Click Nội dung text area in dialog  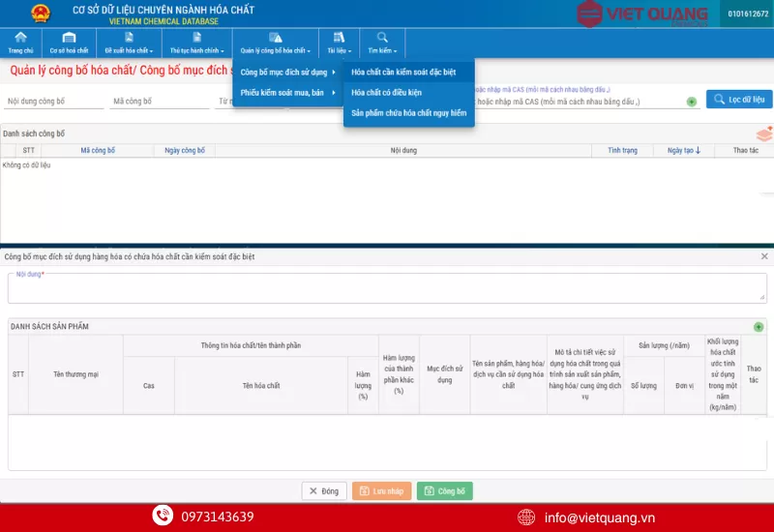[387, 288]
